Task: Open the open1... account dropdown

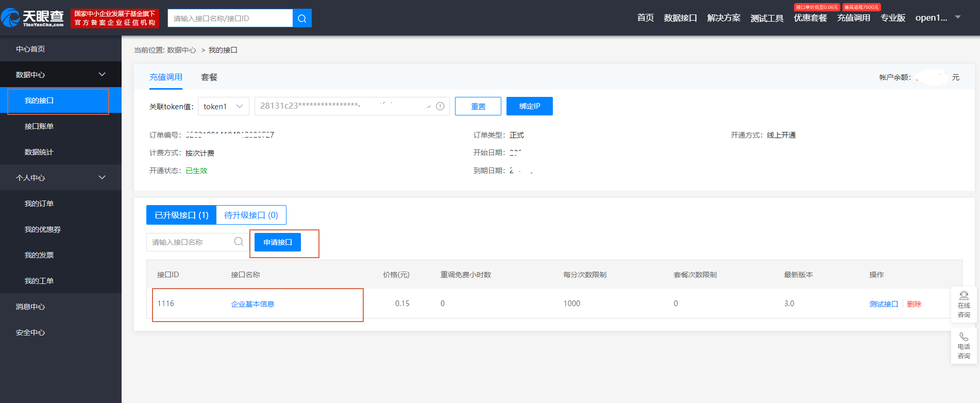Action: click(x=938, y=18)
